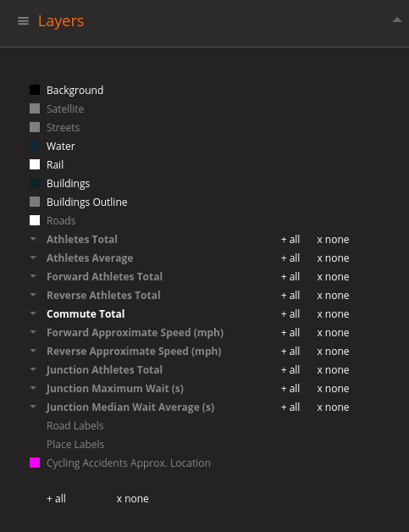Toggle the Roads layer visibility
The height and width of the screenshot is (532, 409).
[x=61, y=220]
